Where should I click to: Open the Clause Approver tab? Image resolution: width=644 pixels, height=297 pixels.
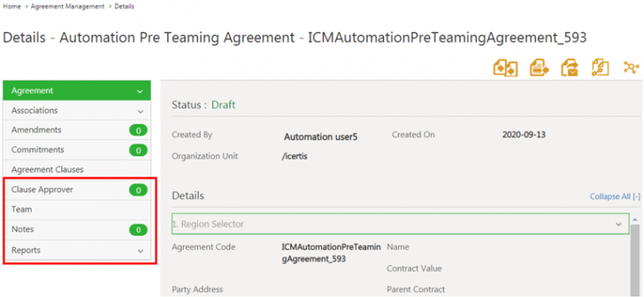(76, 190)
